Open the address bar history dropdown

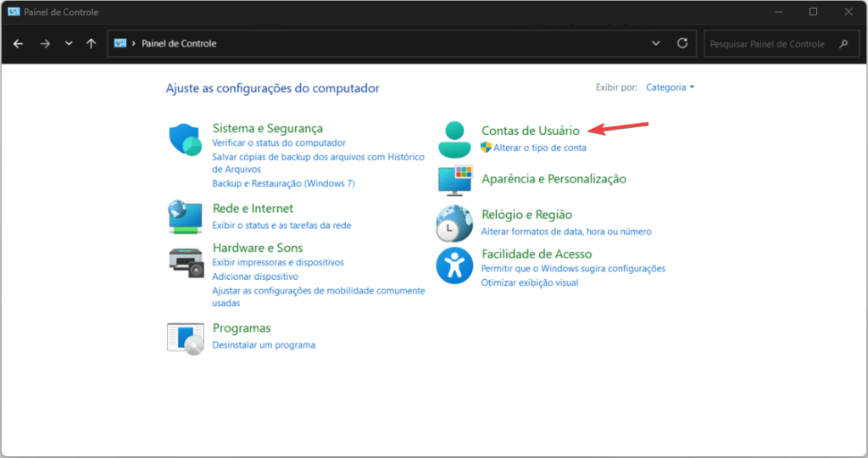point(656,43)
